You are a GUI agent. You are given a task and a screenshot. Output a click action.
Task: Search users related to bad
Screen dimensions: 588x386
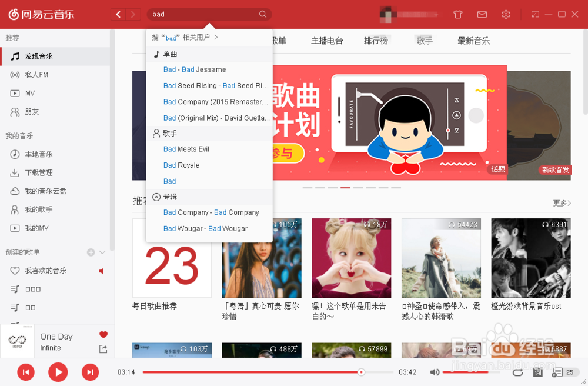coord(185,38)
